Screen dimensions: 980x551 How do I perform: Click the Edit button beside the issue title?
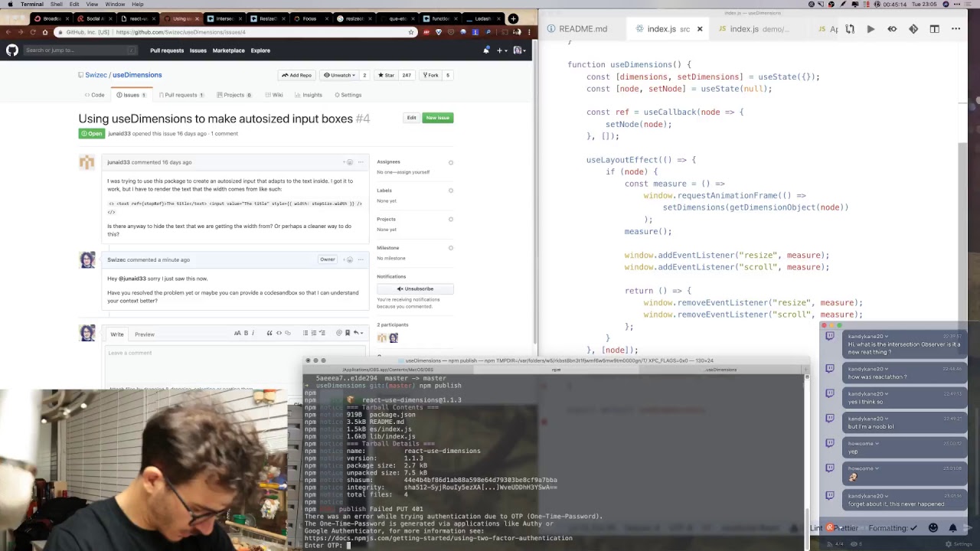click(411, 118)
